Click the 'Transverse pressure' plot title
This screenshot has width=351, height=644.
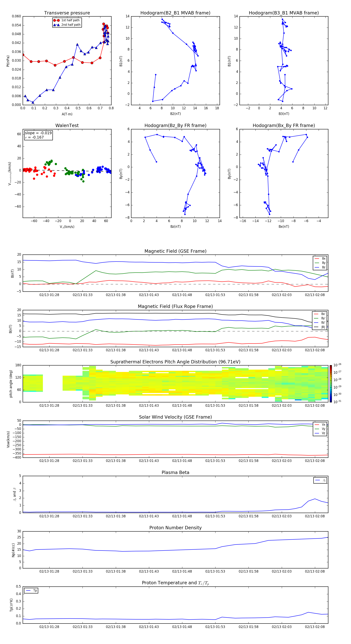coord(67,13)
